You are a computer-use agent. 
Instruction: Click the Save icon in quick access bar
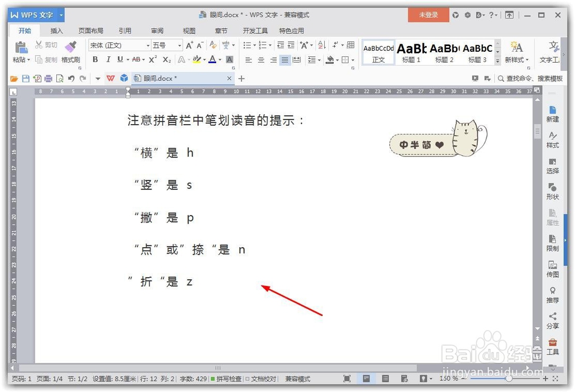click(26, 78)
